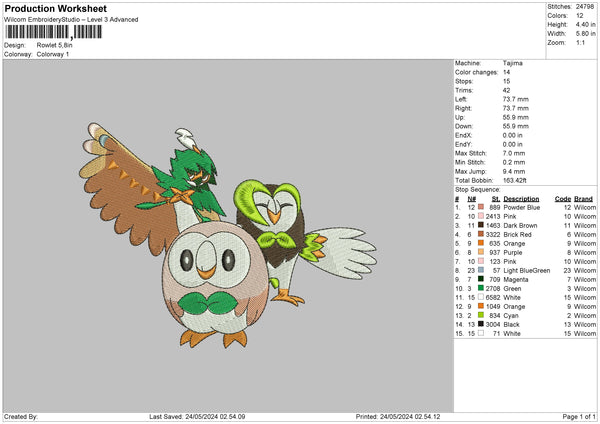
Task: Click the 'Black' description text
Action: [511, 325]
